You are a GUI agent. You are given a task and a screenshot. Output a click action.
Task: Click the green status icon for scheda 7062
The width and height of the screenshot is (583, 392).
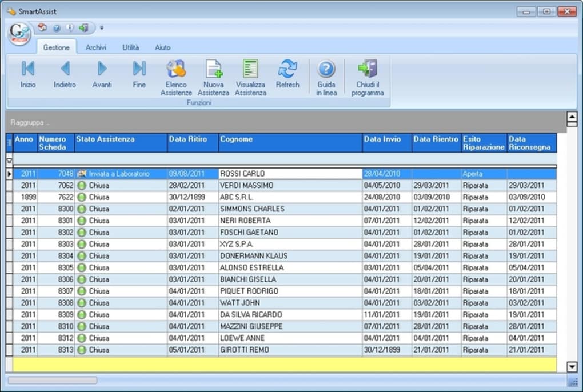point(82,185)
